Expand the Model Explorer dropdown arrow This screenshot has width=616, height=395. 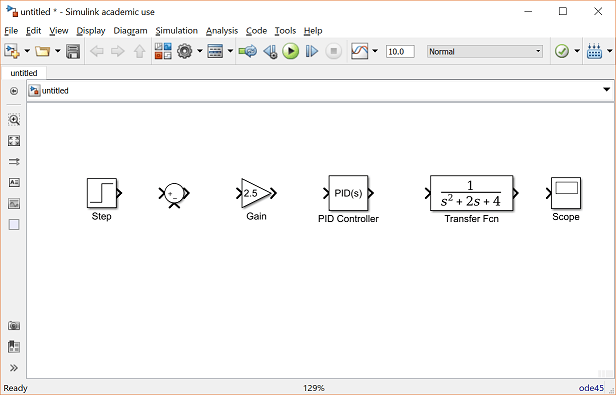pyautogui.click(x=230, y=51)
